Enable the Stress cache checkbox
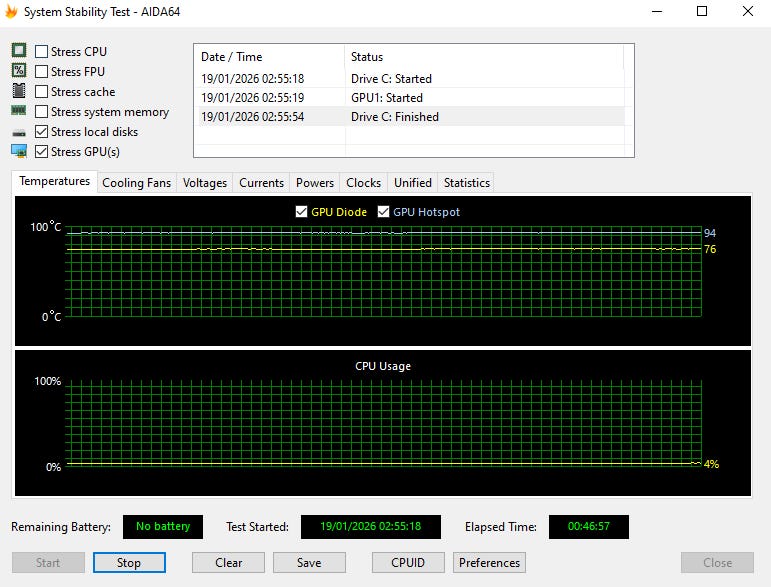This screenshot has width=771, height=587. pyautogui.click(x=41, y=92)
